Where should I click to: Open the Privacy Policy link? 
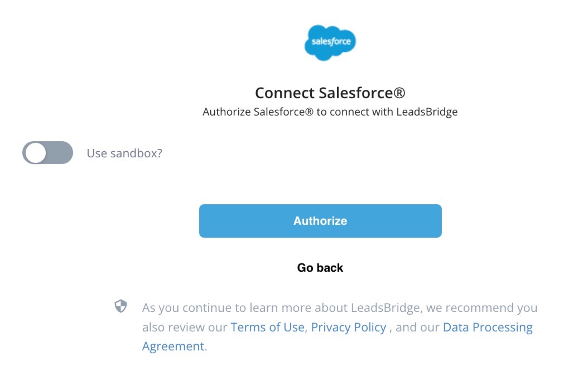tap(349, 327)
